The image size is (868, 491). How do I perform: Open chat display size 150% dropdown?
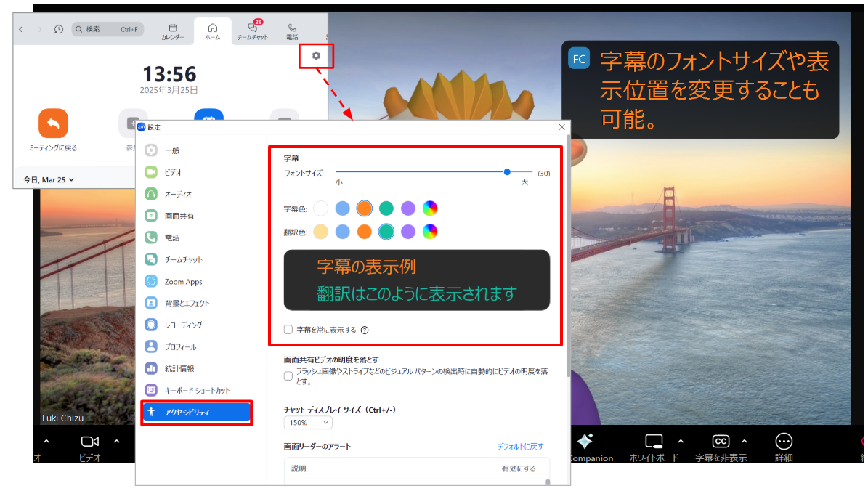pos(308,422)
